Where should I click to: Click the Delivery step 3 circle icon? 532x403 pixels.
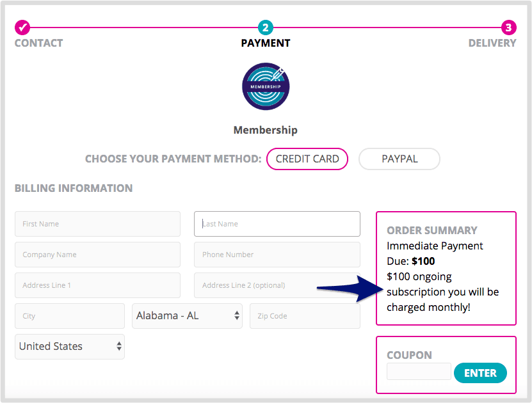(x=509, y=28)
